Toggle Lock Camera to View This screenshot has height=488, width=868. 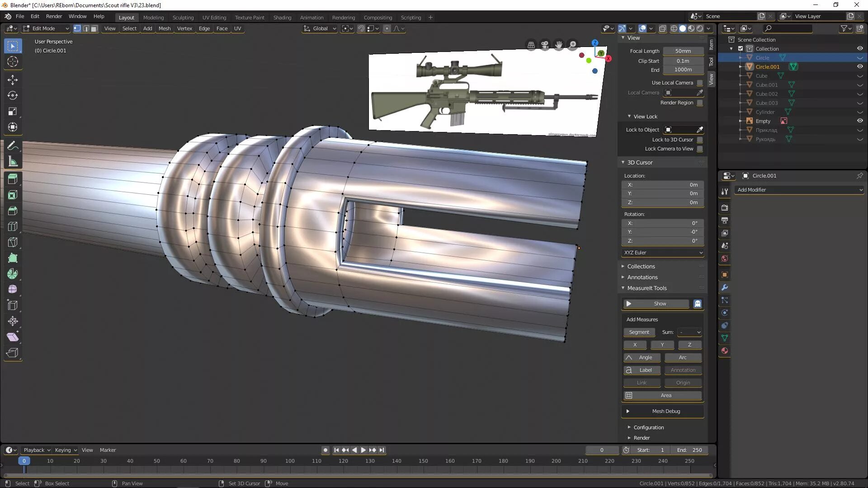coord(700,148)
